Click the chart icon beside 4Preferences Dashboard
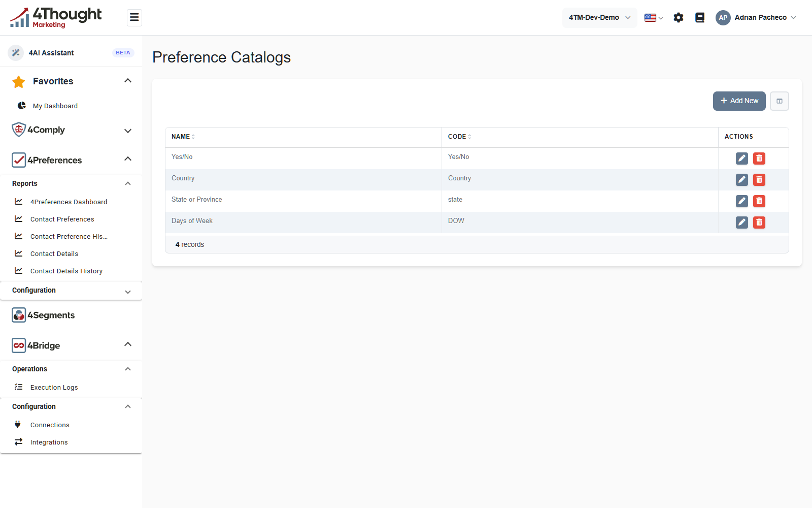This screenshot has height=508, width=812. [x=19, y=202]
